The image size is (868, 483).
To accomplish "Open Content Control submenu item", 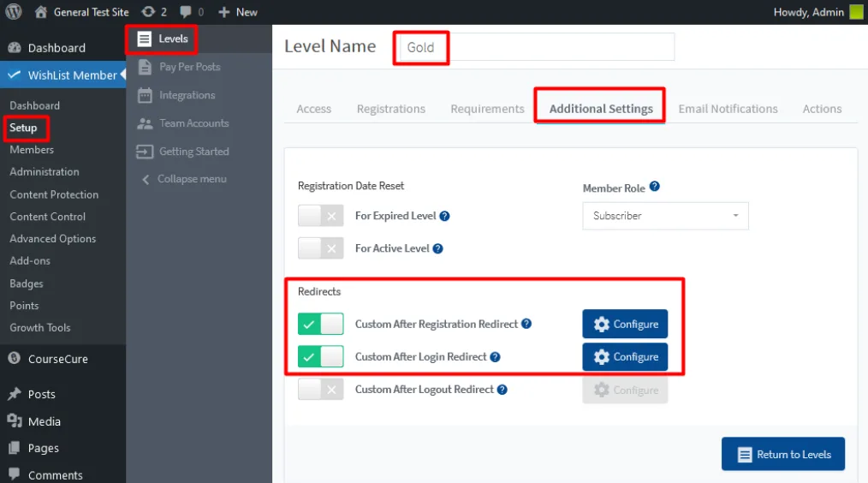I will 48,217.
